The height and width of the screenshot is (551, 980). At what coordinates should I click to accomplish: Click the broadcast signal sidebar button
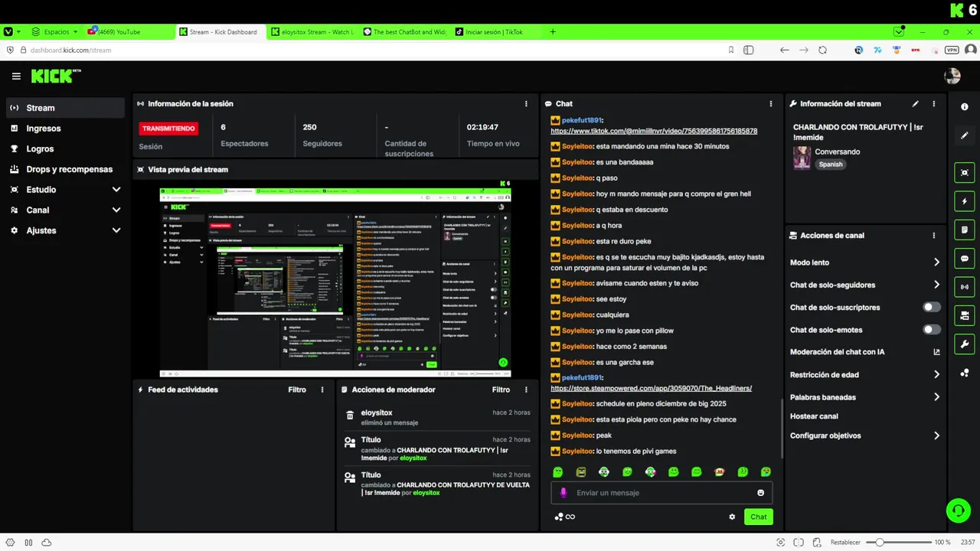[965, 287]
